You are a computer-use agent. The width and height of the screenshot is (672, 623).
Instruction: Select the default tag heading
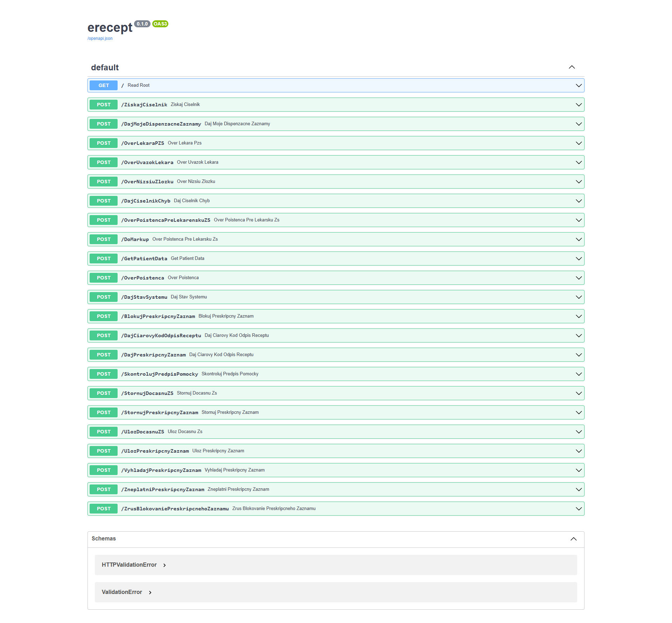pos(105,68)
